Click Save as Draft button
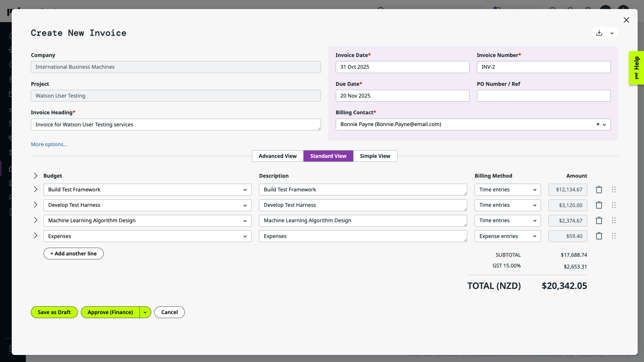This screenshot has width=644, height=362. click(54, 312)
